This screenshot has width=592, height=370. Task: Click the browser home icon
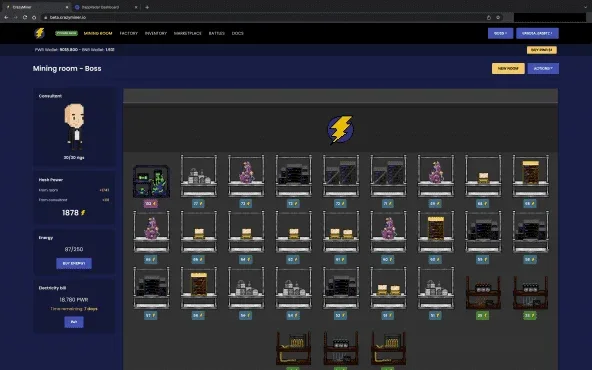34,17
